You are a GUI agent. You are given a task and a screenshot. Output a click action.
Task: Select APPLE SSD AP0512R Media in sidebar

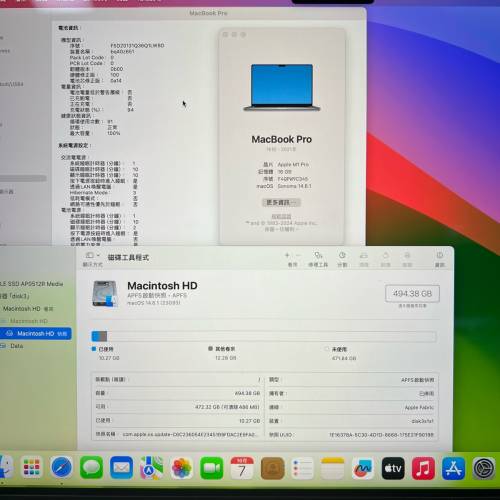tap(32, 284)
